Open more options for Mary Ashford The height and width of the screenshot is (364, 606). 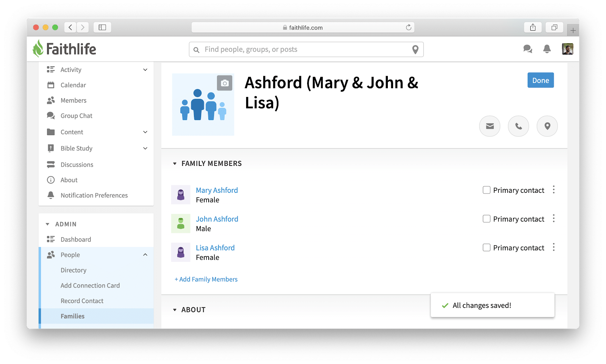tap(554, 190)
